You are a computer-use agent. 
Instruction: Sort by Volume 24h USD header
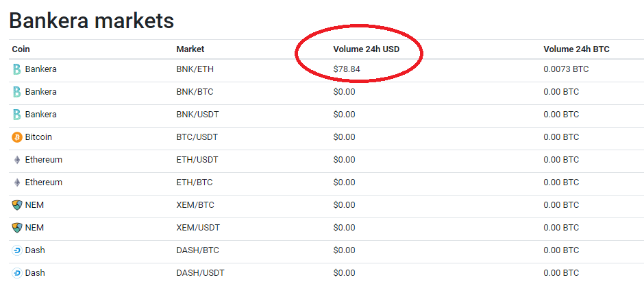(x=367, y=49)
